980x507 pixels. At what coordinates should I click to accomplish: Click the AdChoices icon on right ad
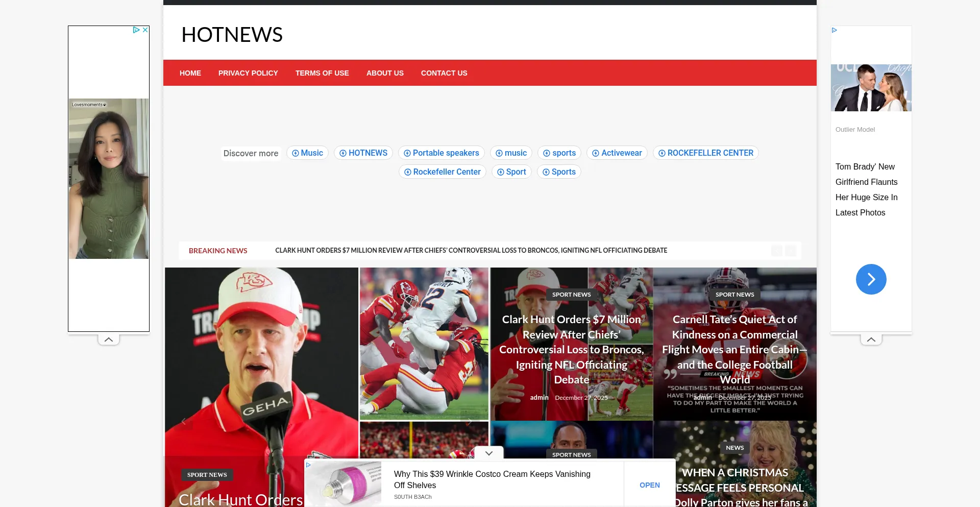coord(834,30)
